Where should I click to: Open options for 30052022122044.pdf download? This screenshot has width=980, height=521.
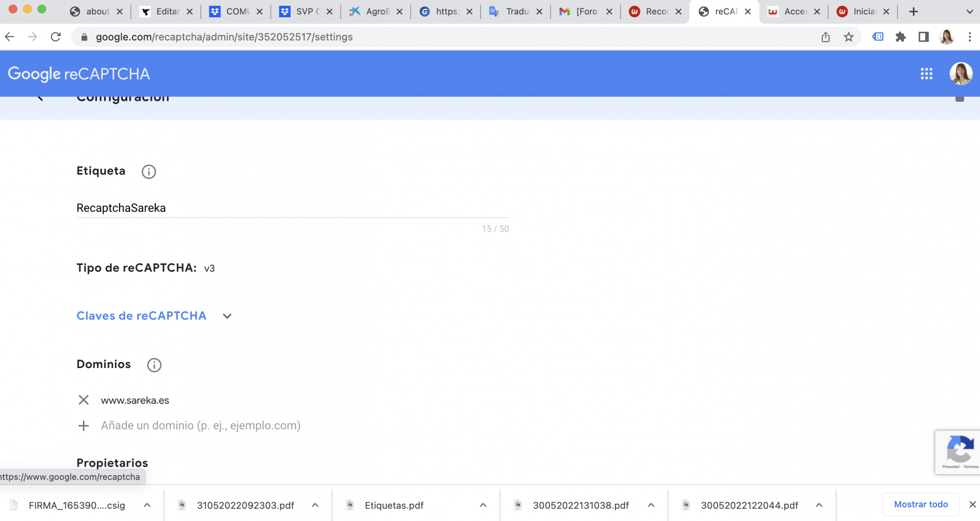tap(819, 505)
